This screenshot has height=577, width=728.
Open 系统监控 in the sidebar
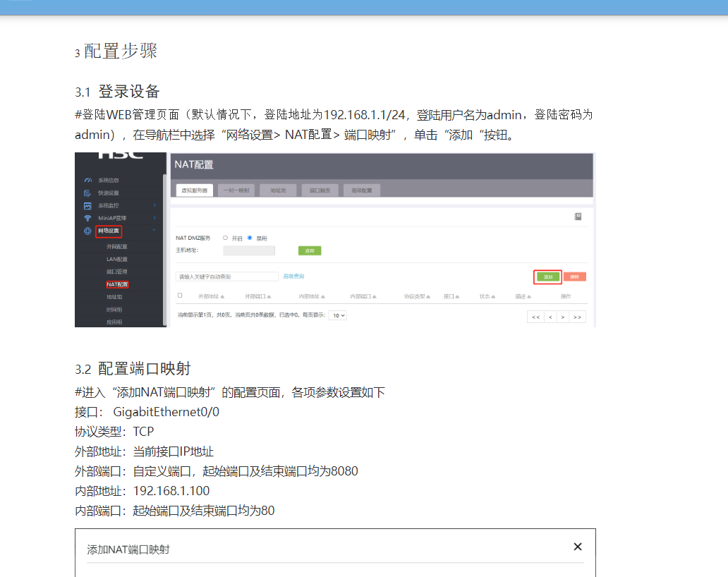[108, 205]
